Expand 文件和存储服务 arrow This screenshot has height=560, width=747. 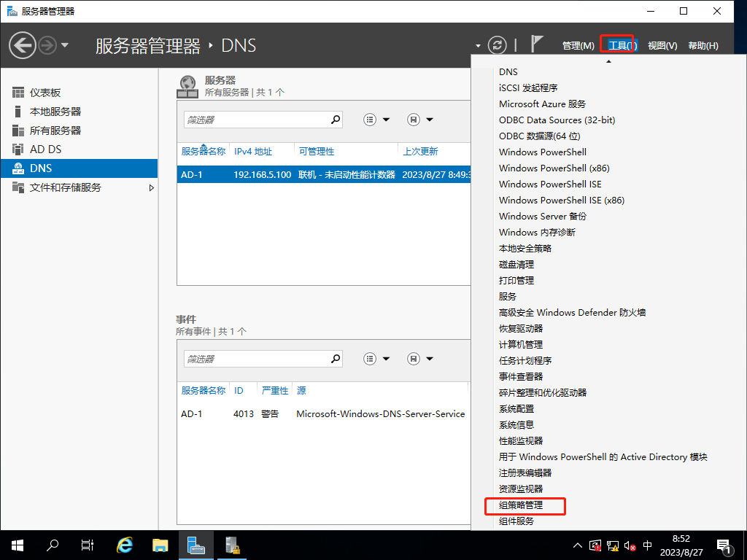tap(152, 187)
